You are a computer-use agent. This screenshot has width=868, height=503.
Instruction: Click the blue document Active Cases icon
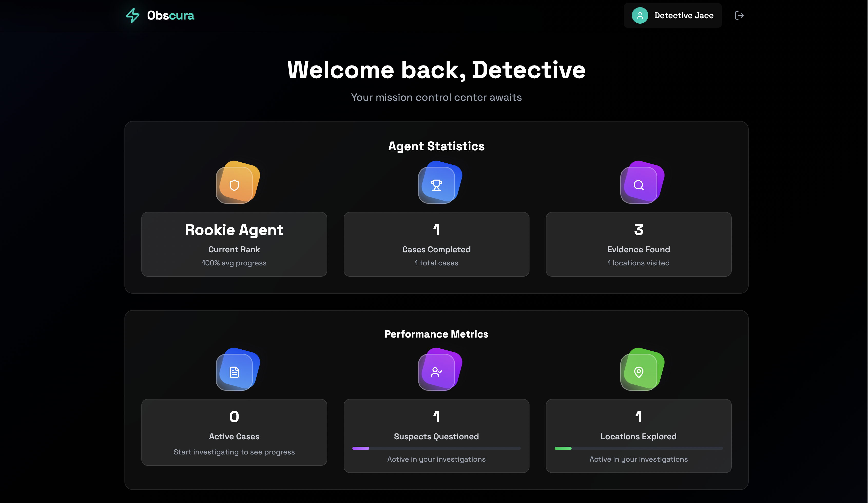click(x=235, y=372)
